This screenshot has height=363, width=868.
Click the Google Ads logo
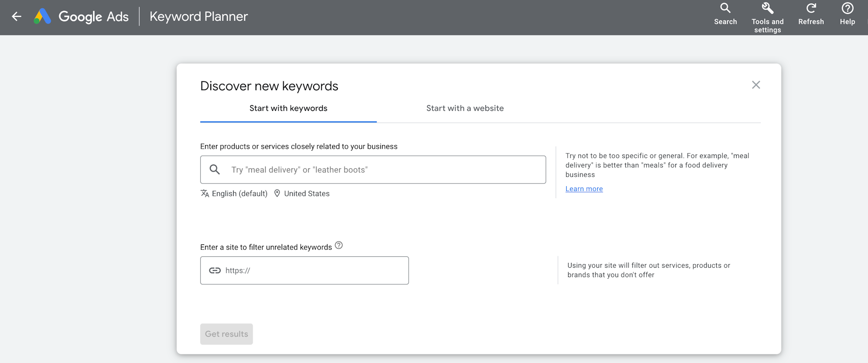point(81,17)
